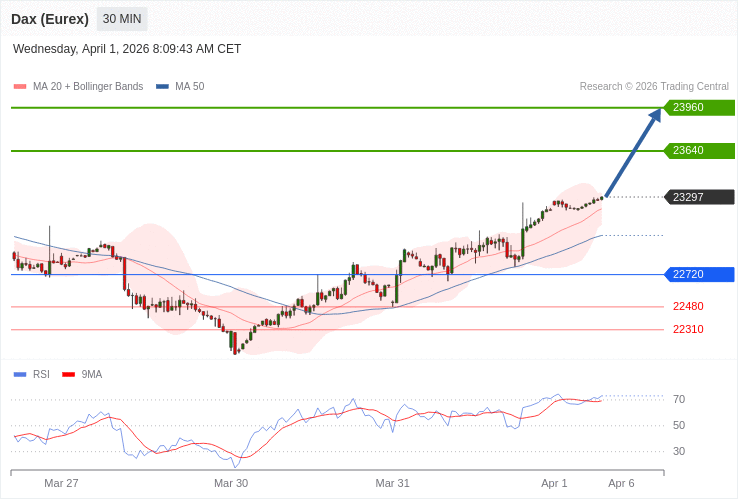Image resolution: width=738 pixels, height=500 pixels.
Task: Select the green 23640 resistance price tag
Action: [x=699, y=151]
